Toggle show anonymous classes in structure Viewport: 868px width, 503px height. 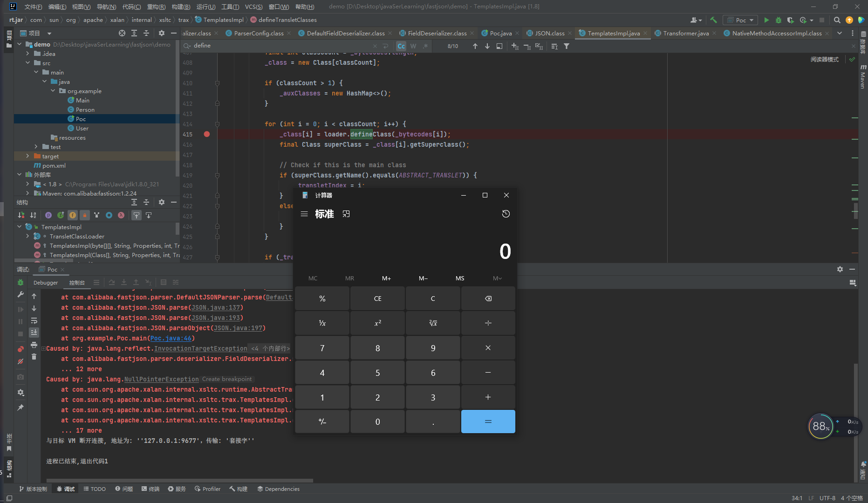[109, 215]
